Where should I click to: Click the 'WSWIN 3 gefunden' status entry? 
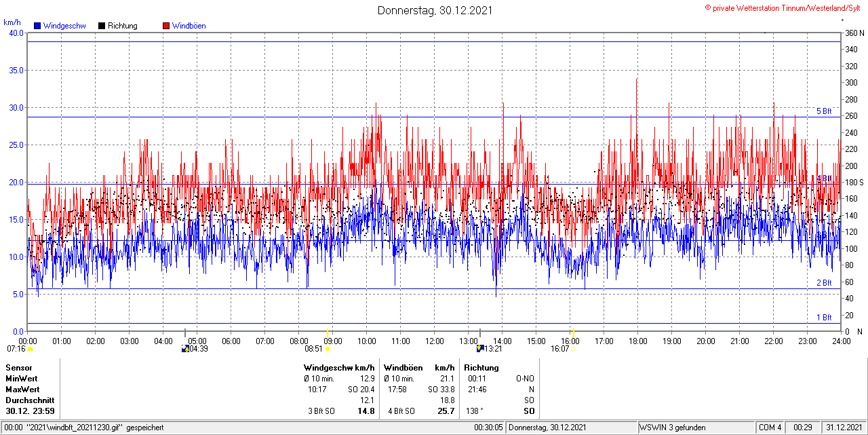click(673, 428)
